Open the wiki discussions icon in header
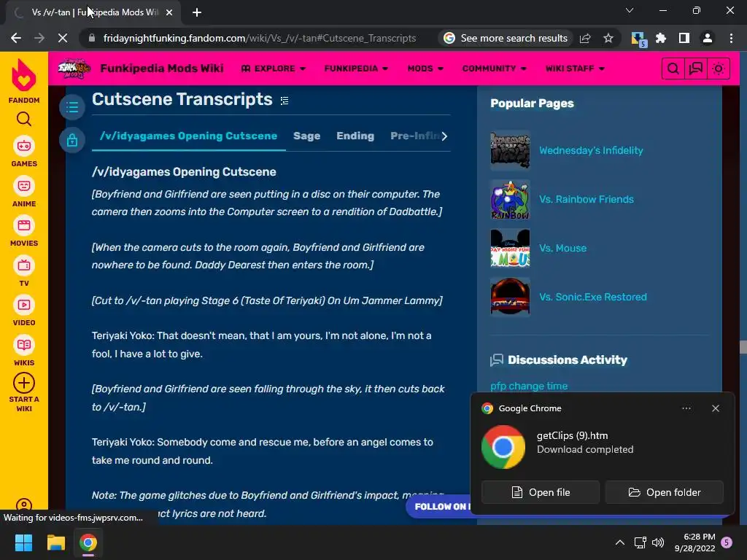This screenshot has width=747, height=560. (695, 69)
